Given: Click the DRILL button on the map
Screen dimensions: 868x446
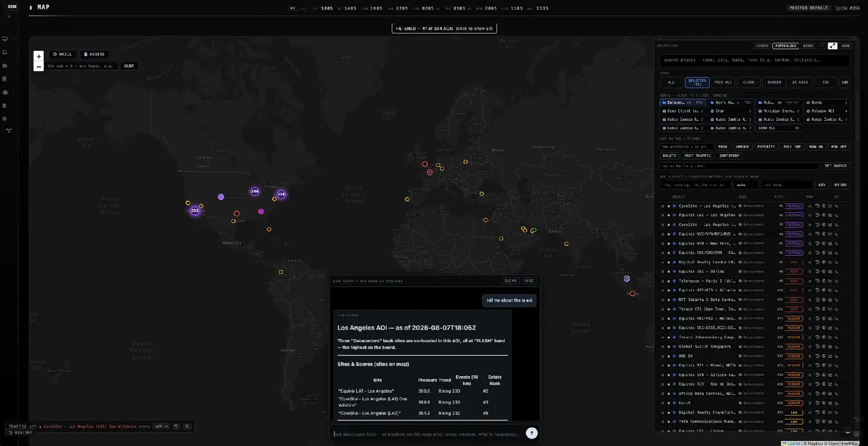Looking at the screenshot, I should pos(63,55).
